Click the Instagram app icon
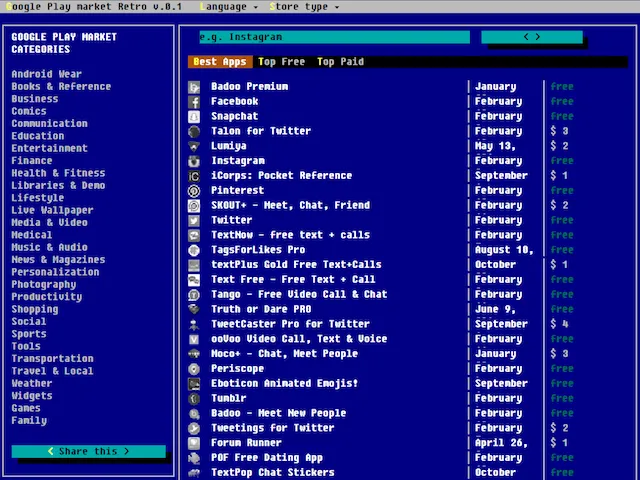 tap(194, 161)
